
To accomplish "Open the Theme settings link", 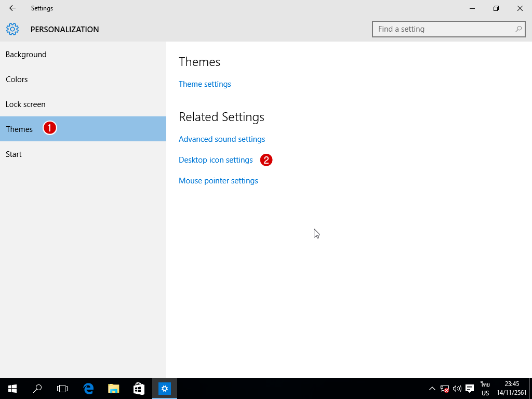I will (x=205, y=84).
